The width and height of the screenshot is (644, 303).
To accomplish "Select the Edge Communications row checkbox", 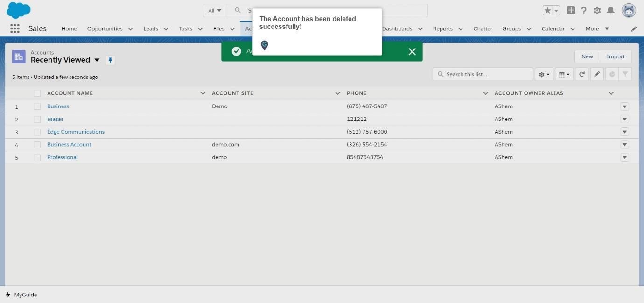I will point(37,132).
